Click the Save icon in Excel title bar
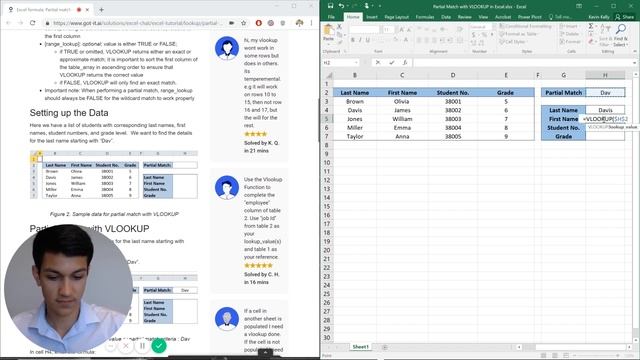The width and height of the screenshot is (640, 360). [x=330, y=6]
